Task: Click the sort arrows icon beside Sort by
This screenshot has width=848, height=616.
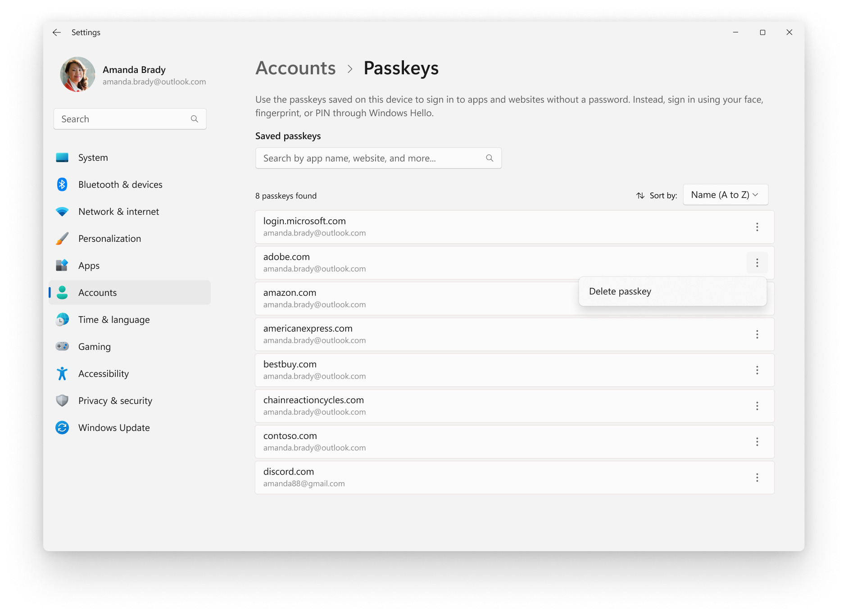Action: (640, 195)
